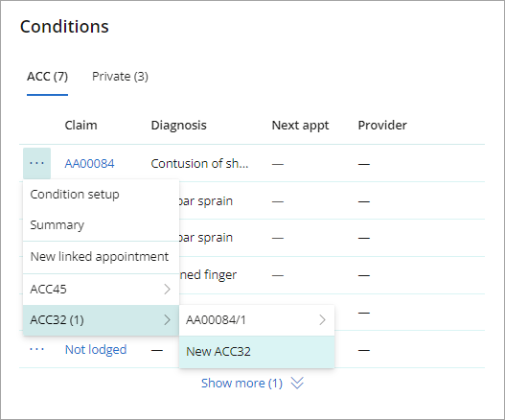Click the Next appt column header
Image resolution: width=505 pixels, height=420 pixels.
pyautogui.click(x=300, y=126)
